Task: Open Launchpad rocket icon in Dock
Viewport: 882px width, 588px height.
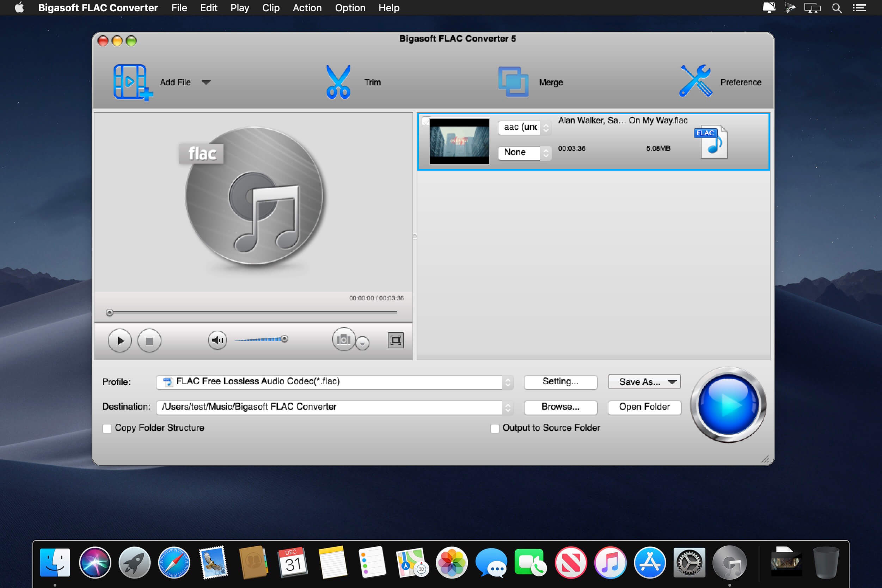Action: click(135, 562)
